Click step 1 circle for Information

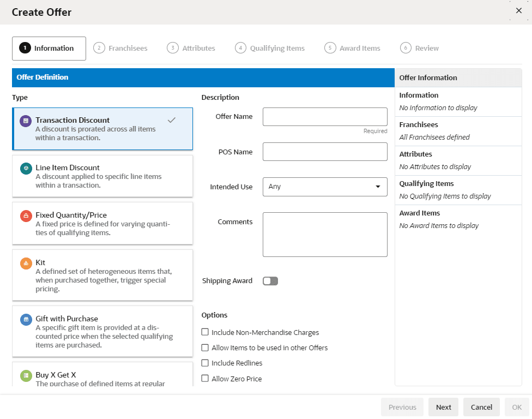(x=25, y=48)
